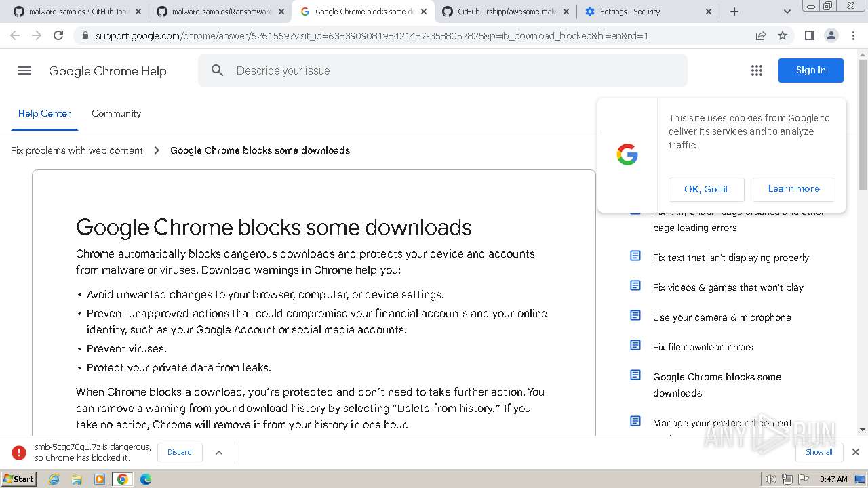This screenshot has height=488, width=868.
Task: Click Show all downloads
Action: coord(819,452)
